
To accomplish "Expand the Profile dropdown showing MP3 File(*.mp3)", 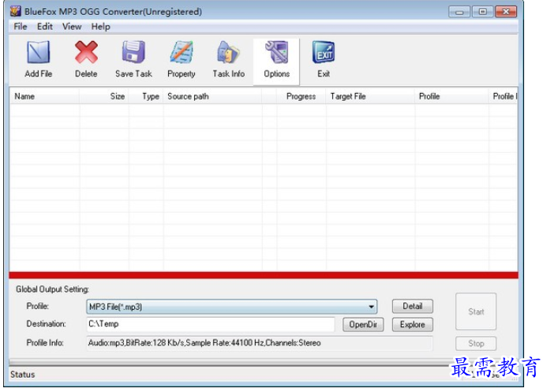I will [231, 307].
